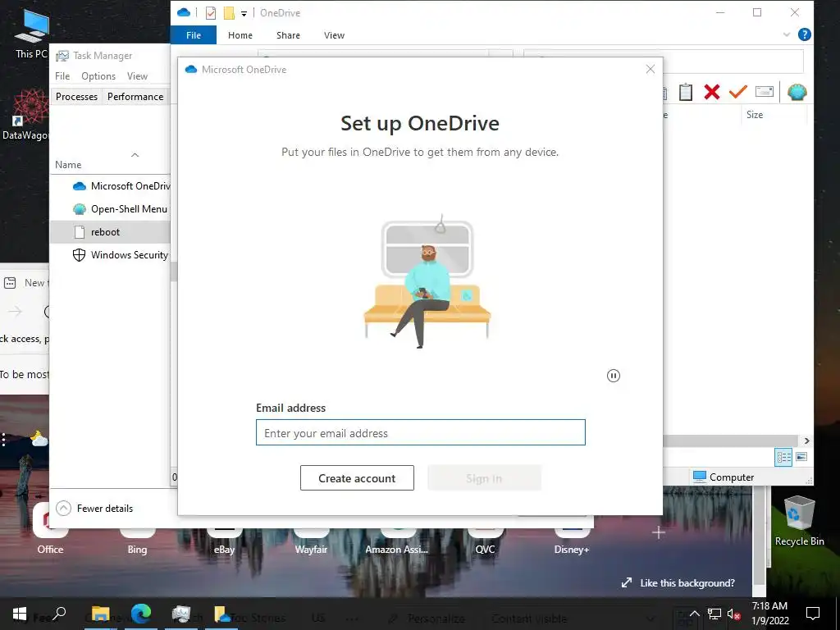Click the orange checkmark Properties icon
840x630 pixels.
pos(737,92)
